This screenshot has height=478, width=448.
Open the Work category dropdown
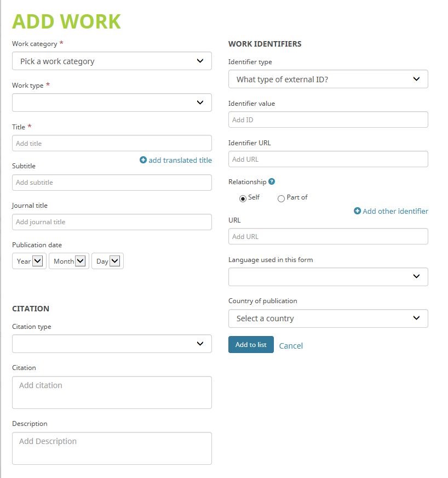(x=112, y=61)
